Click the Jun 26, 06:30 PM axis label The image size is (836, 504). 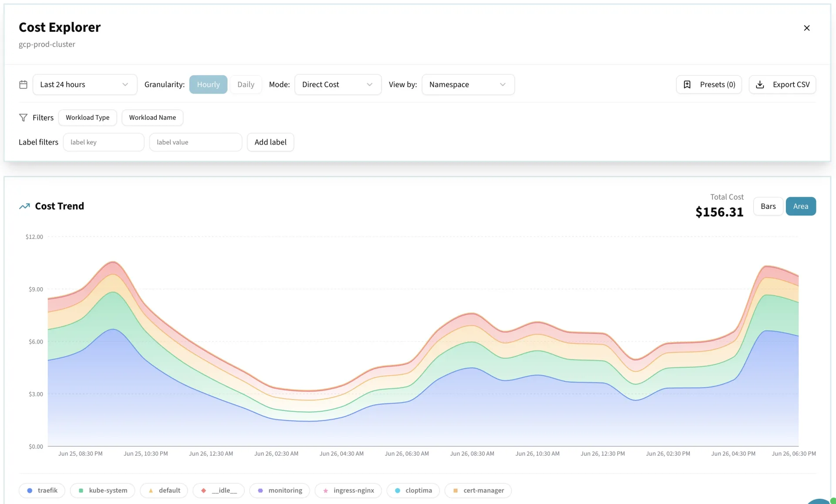(x=794, y=454)
